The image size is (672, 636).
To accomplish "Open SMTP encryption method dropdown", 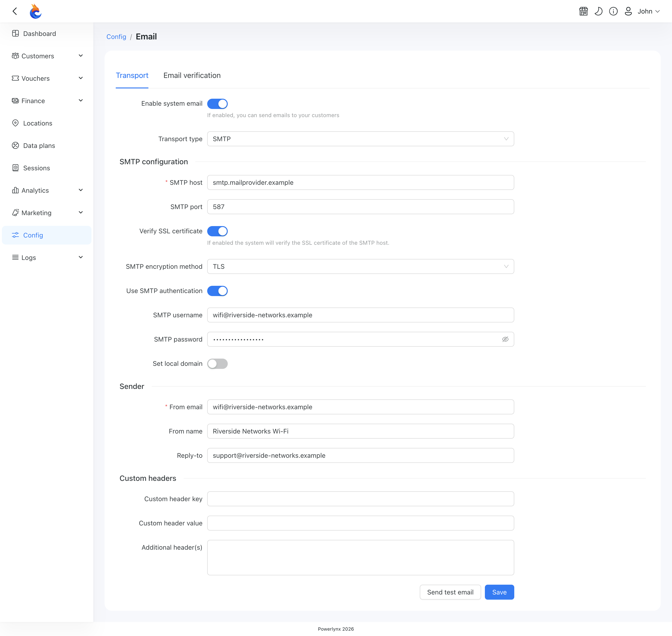I will [x=360, y=266].
